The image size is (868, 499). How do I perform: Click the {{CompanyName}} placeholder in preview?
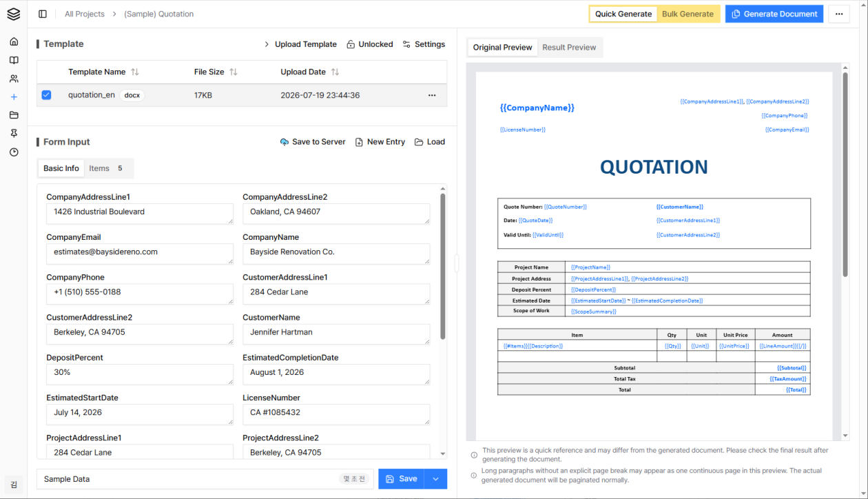[x=537, y=108]
